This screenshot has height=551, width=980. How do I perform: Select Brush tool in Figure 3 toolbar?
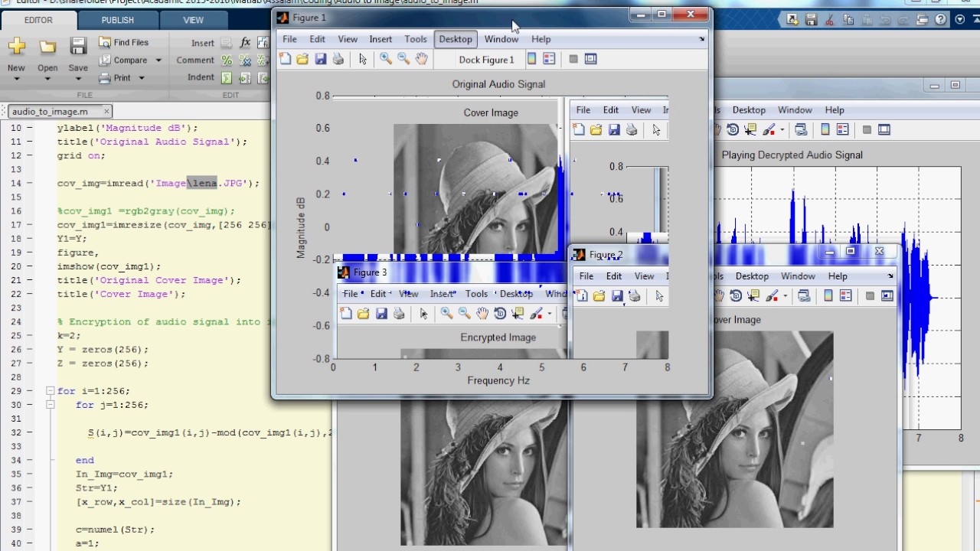[536, 314]
